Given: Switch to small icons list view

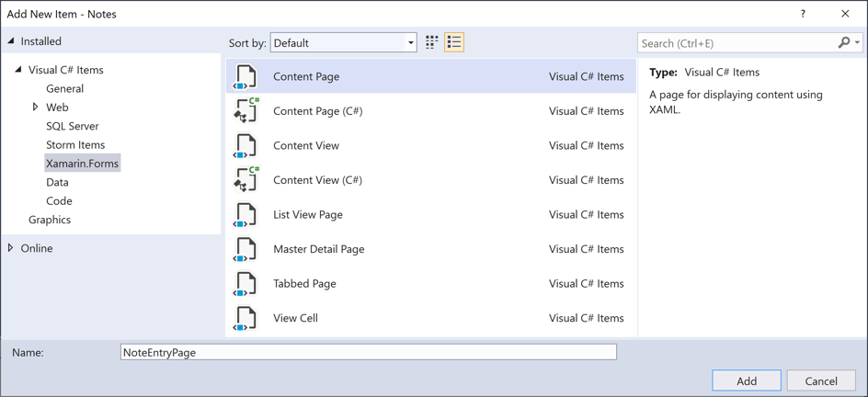Looking at the screenshot, I should tap(454, 42).
